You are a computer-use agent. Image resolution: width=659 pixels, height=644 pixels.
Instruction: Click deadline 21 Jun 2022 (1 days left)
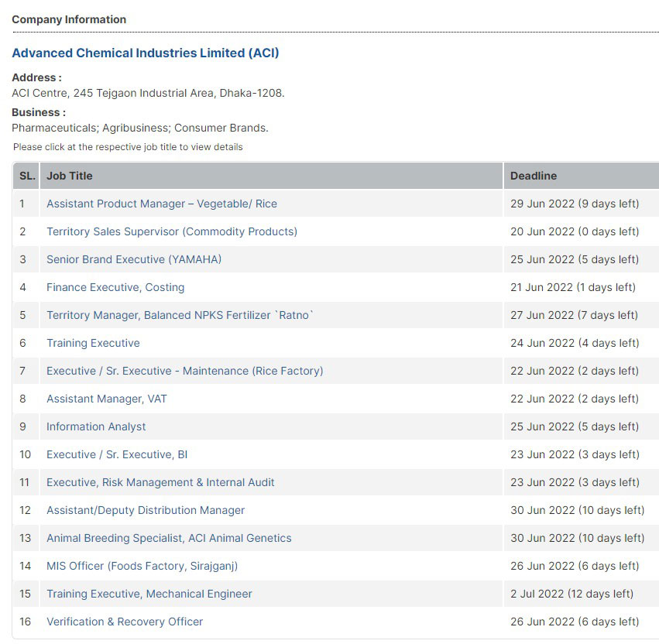573,287
